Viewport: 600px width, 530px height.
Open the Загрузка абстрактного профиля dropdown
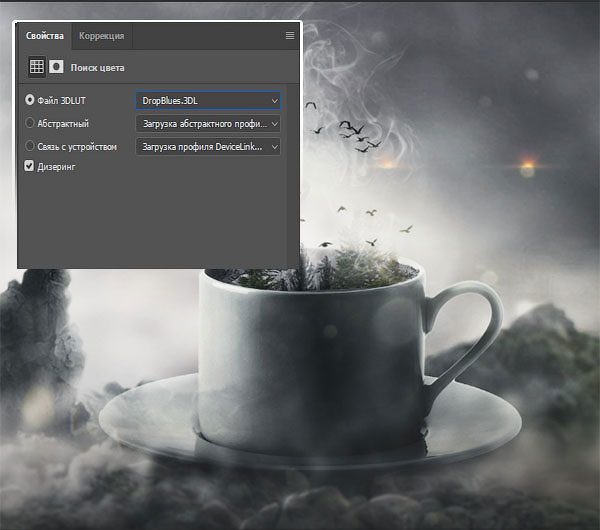pyautogui.click(x=208, y=124)
